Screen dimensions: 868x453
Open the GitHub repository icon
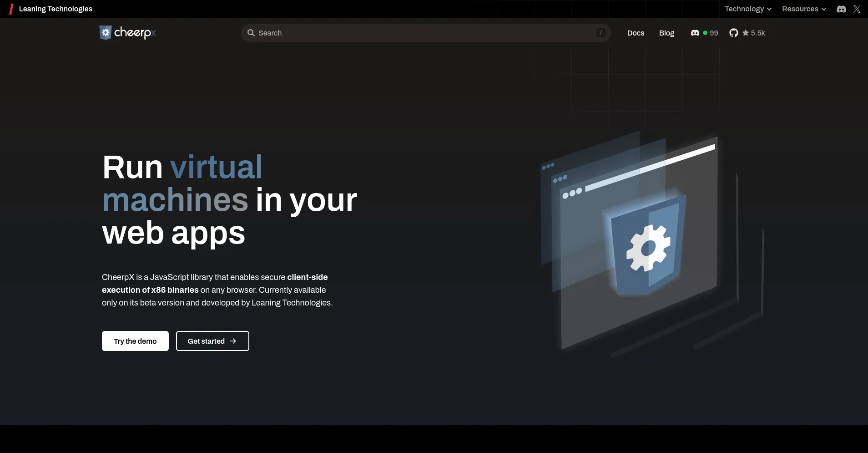[x=734, y=33]
